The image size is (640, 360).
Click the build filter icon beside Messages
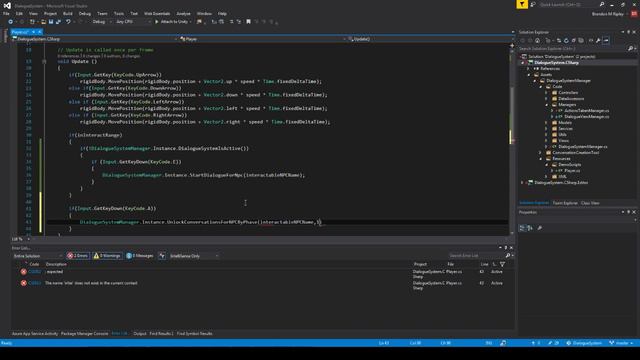pyautogui.click(x=162, y=256)
